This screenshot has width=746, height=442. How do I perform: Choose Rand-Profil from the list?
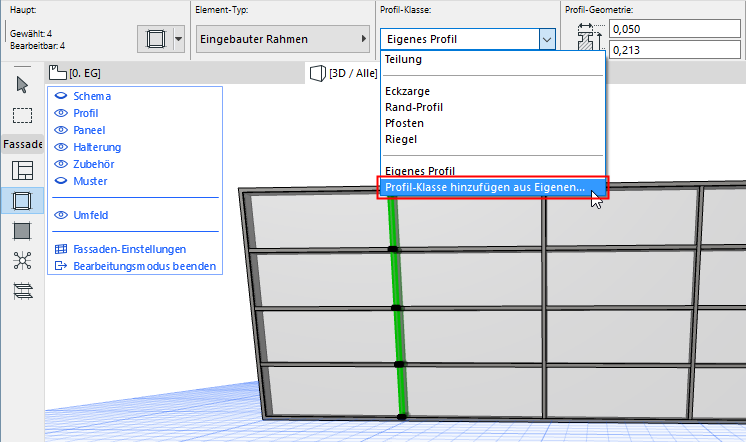tap(493, 107)
